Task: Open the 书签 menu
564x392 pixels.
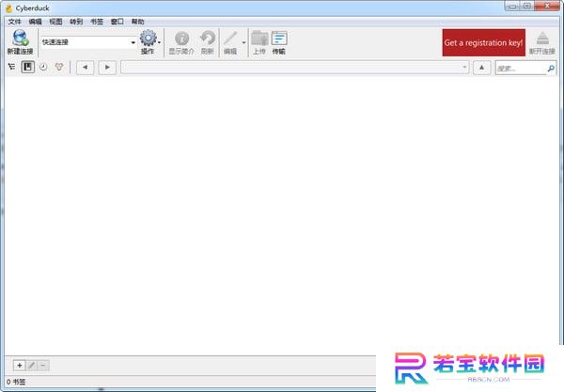Action: (97, 22)
